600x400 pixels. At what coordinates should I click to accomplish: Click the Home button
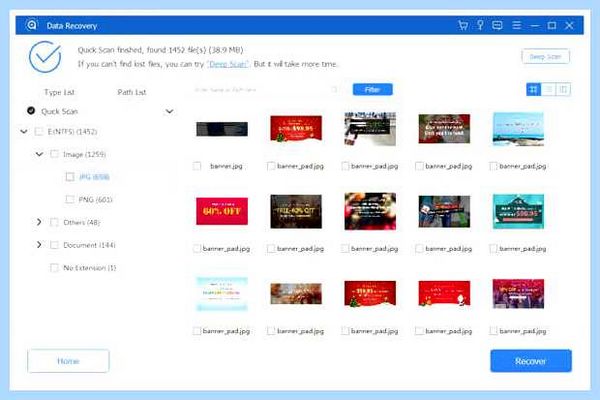click(x=68, y=361)
